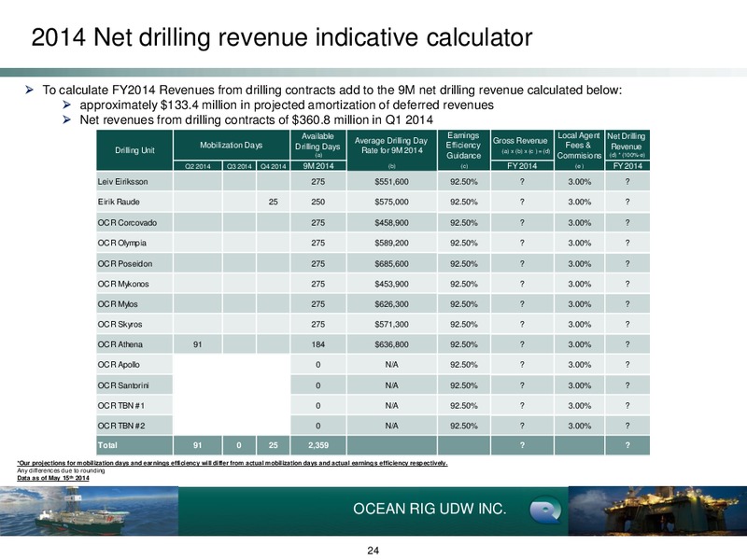
Task: Click the $589,200 day rate for OCR Olympia
Action: 391,243
